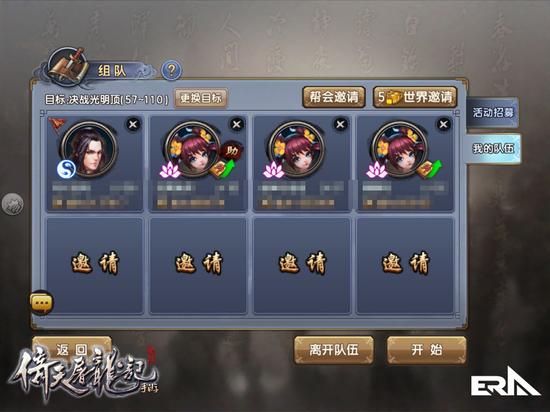This screenshot has width=550, height=412.
Task: Switch to the 我的队伍 tab
Action: point(493,148)
